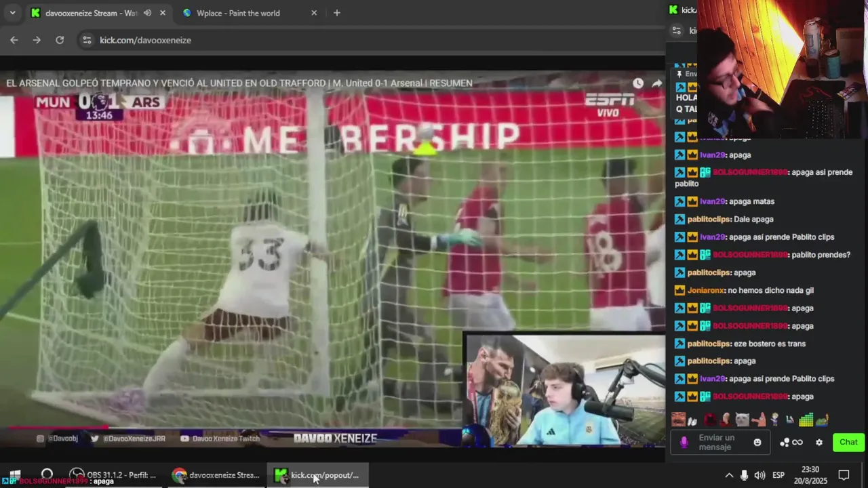Click message 'no hemos dicho nada gil'
The width and height of the screenshot is (868, 488).
click(x=771, y=290)
